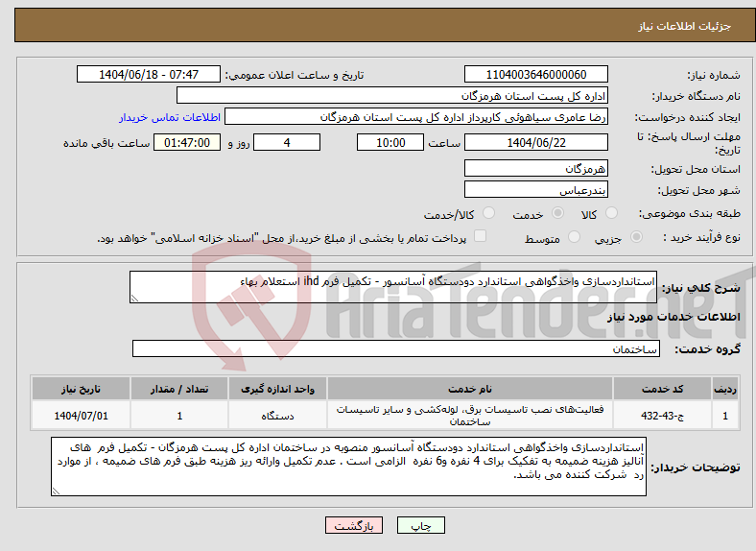Viewport: 756px width, 551px height.
Task: Click the general need description textarea
Action: tap(393, 287)
